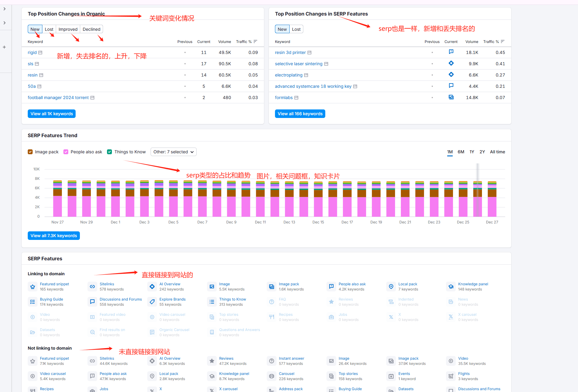The width and height of the screenshot is (578, 392).
Task: Open selective laser sintering keyword link
Action: point(299,64)
